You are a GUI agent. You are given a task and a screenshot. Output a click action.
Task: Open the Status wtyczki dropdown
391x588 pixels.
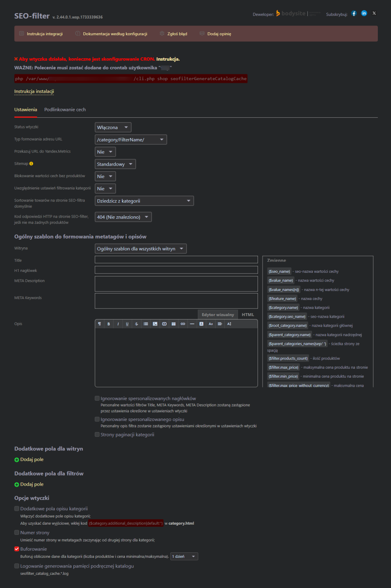click(113, 127)
